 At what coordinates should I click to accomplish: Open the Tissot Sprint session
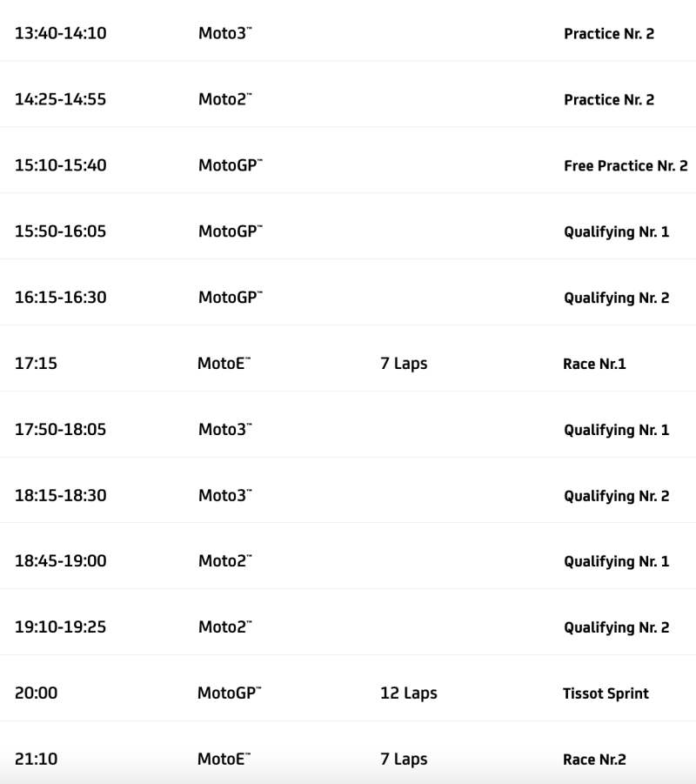606,694
